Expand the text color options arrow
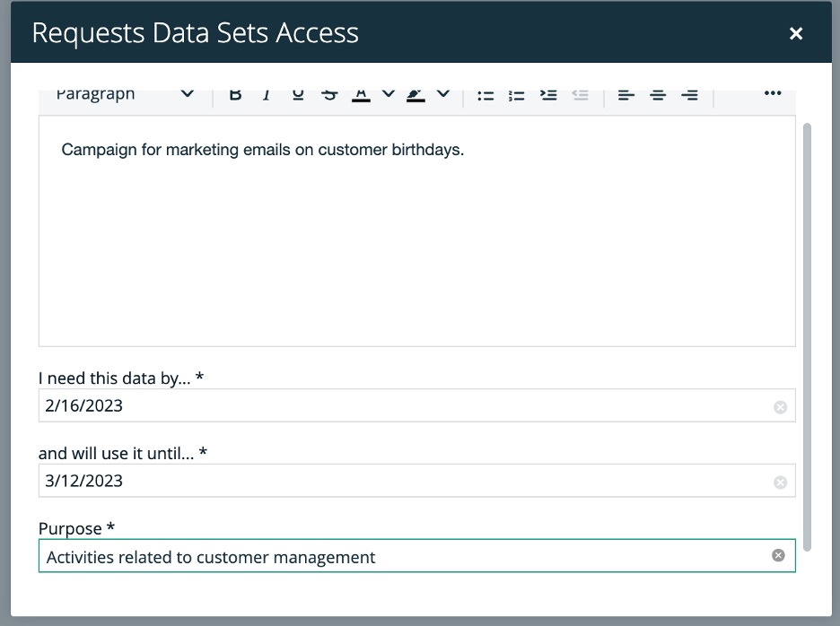The image size is (840, 626). tap(388, 94)
